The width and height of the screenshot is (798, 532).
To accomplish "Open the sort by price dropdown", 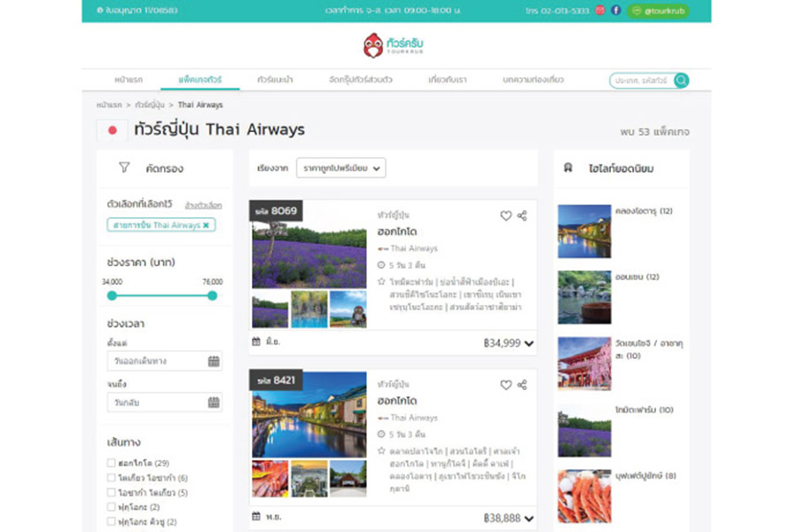I will point(340,168).
